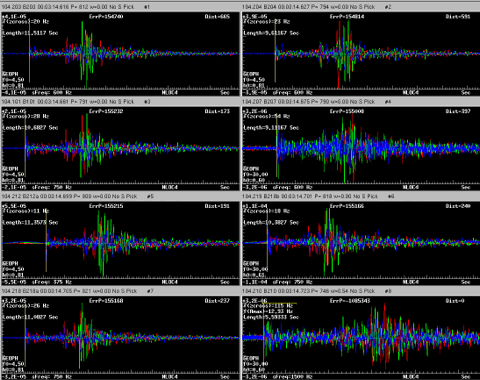Select the header bar of trace #1 (B203)
This screenshot has width=480, height=380.
click(120, 7)
